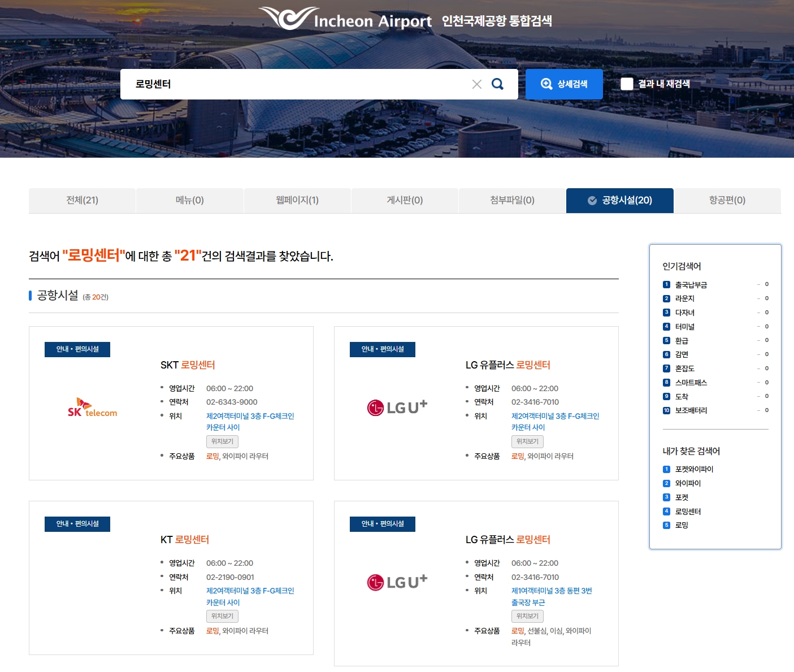
Task: Switch to the 첨부파일(0) tab
Action: 512,200
